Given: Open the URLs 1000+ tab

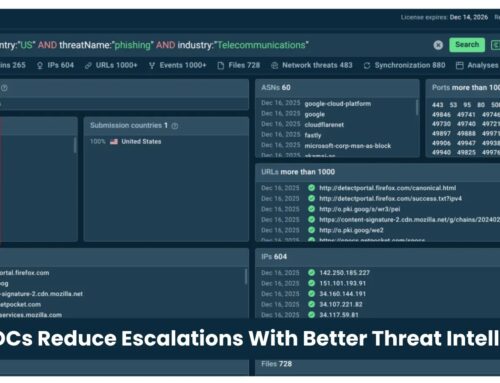Looking at the screenshot, I should coord(111,65).
